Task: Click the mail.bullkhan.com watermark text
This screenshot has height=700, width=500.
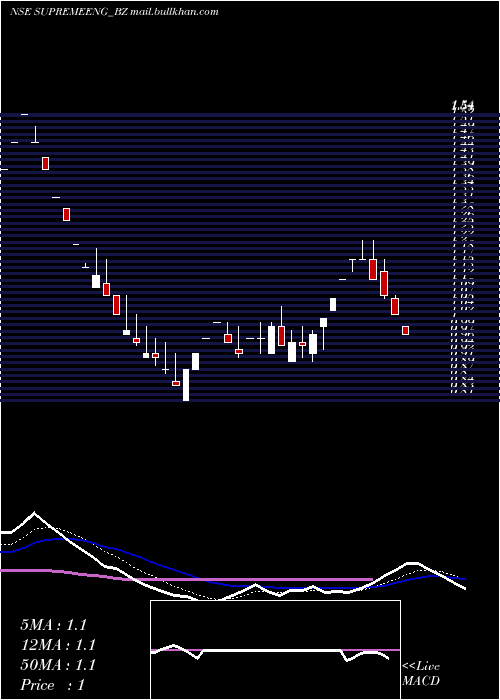Action: [x=175, y=12]
